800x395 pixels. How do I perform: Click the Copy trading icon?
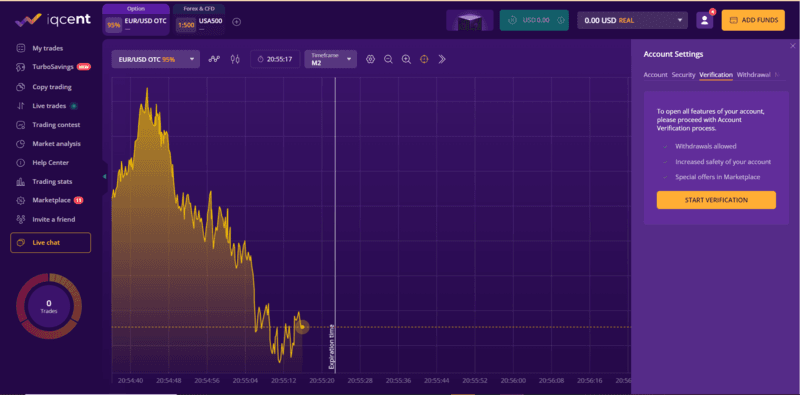pos(21,87)
